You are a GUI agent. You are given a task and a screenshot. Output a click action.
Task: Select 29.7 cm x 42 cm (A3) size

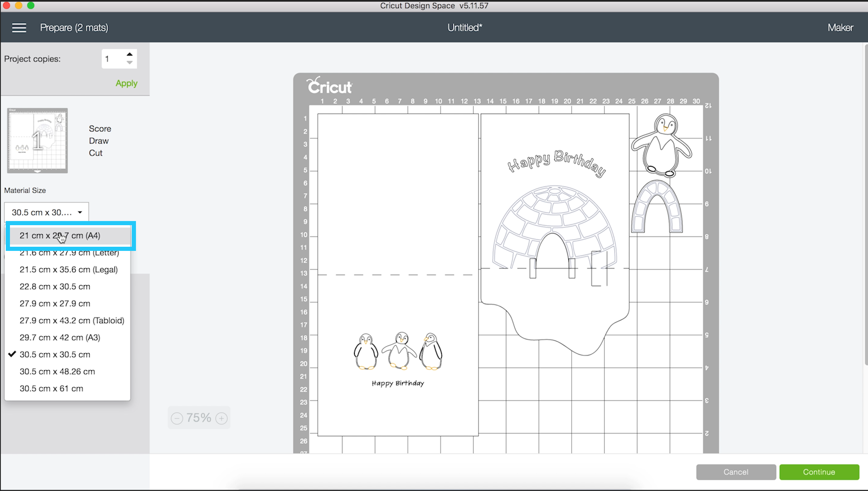coord(60,338)
